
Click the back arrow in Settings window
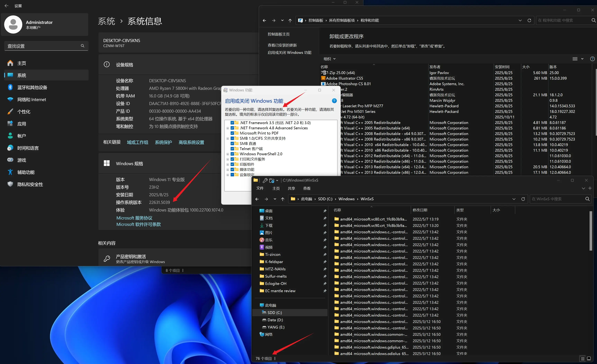(x=7, y=6)
